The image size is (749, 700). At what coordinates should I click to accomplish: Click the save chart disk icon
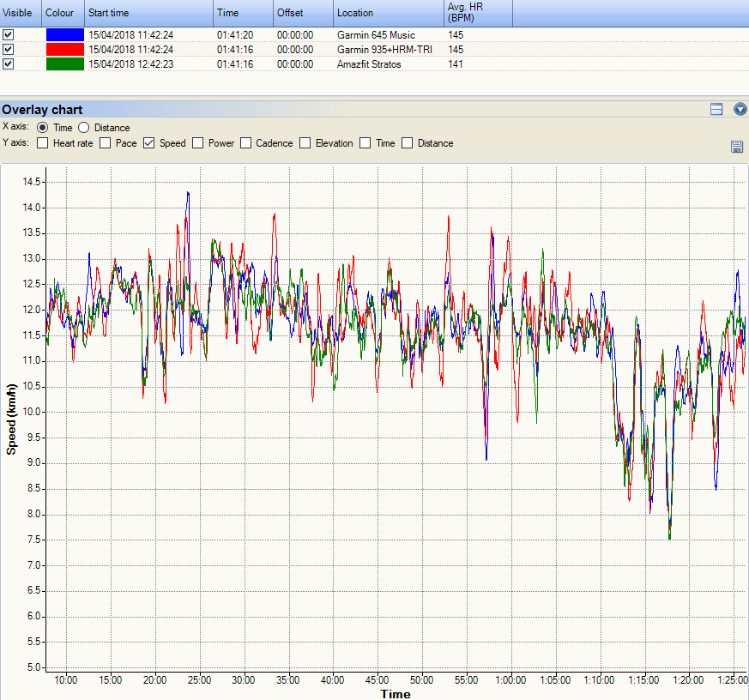tap(736, 147)
